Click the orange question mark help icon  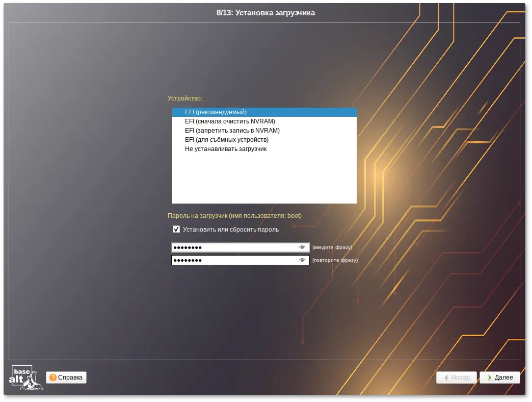click(53, 378)
